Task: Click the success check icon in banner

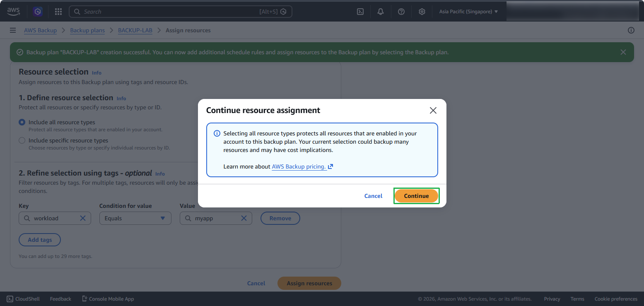Action: point(19,52)
